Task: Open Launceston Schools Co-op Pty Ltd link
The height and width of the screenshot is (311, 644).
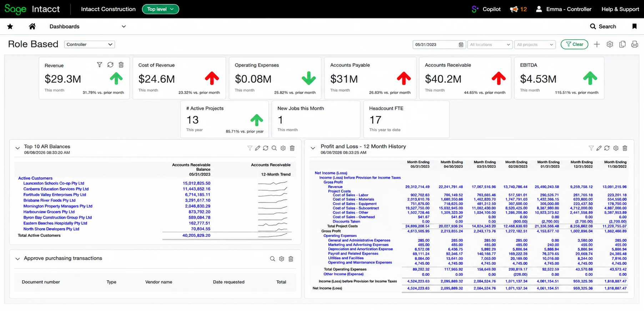Action: (54, 183)
